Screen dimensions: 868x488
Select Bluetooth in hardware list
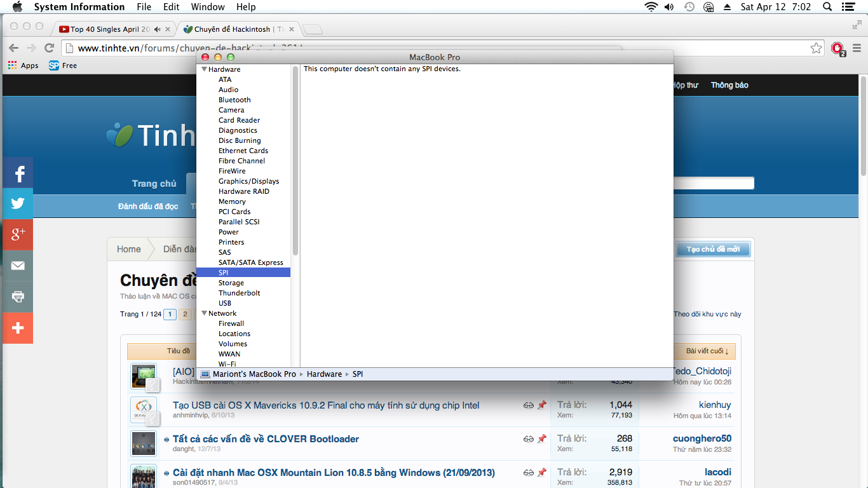(x=234, y=100)
